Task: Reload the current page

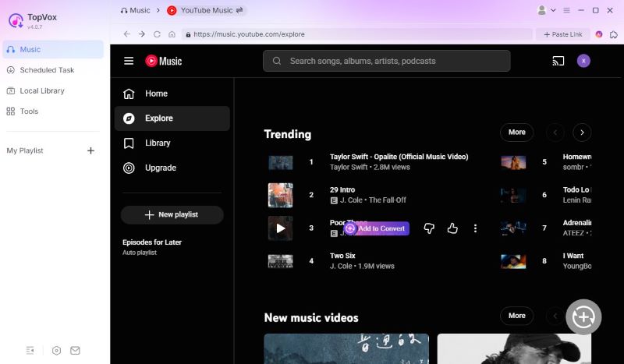Action: click(157, 34)
